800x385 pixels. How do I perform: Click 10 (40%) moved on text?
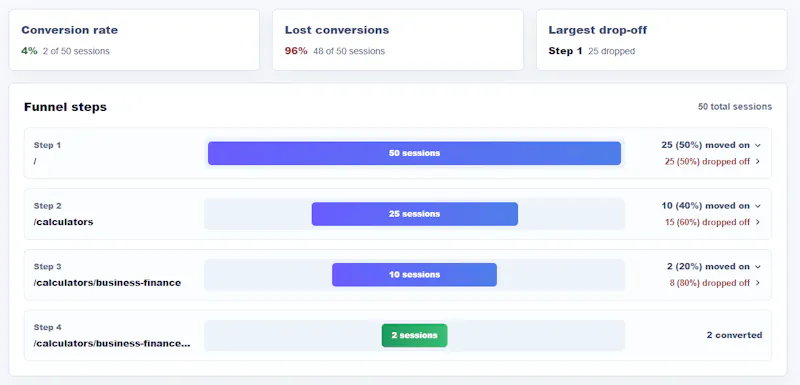(706, 206)
